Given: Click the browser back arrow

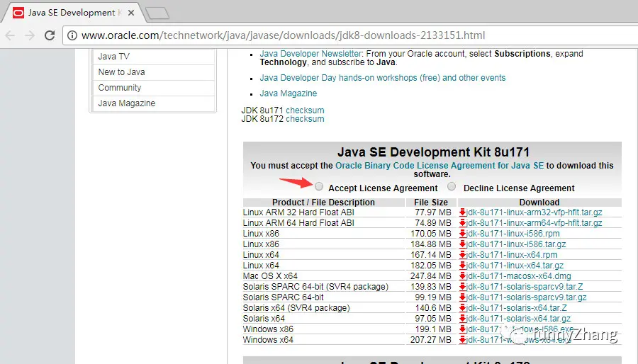Looking at the screenshot, I should tap(10, 35).
